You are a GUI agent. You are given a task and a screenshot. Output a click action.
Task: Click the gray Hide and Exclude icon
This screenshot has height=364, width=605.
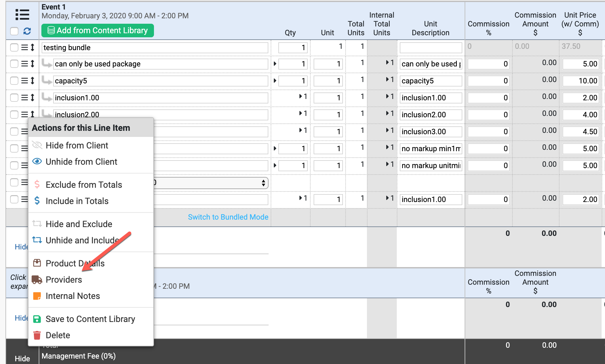(x=37, y=224)
